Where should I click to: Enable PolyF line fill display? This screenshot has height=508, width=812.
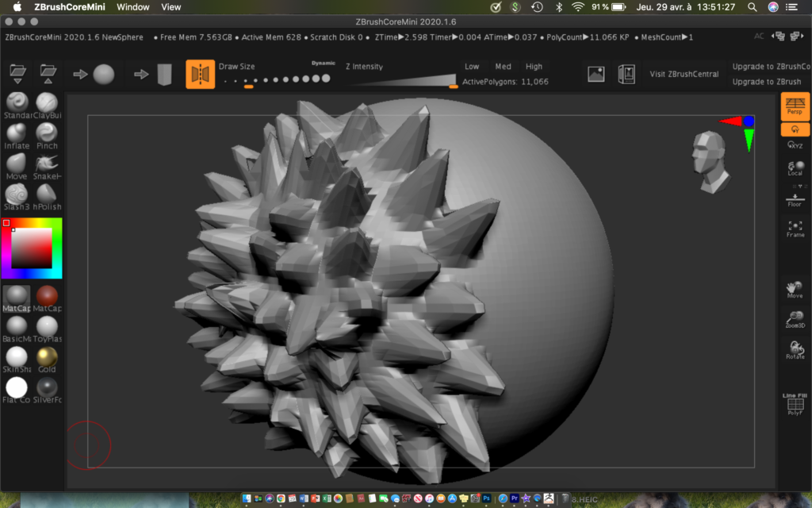795,405
